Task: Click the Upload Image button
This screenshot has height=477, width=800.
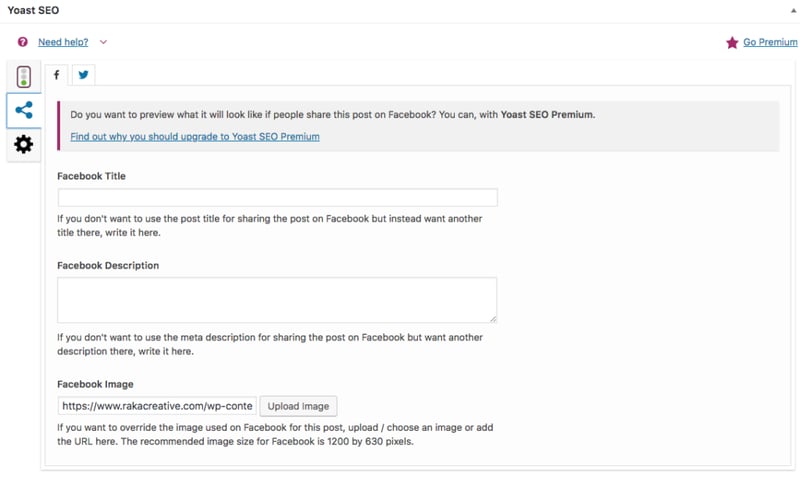Action: (x=298, y=406)
